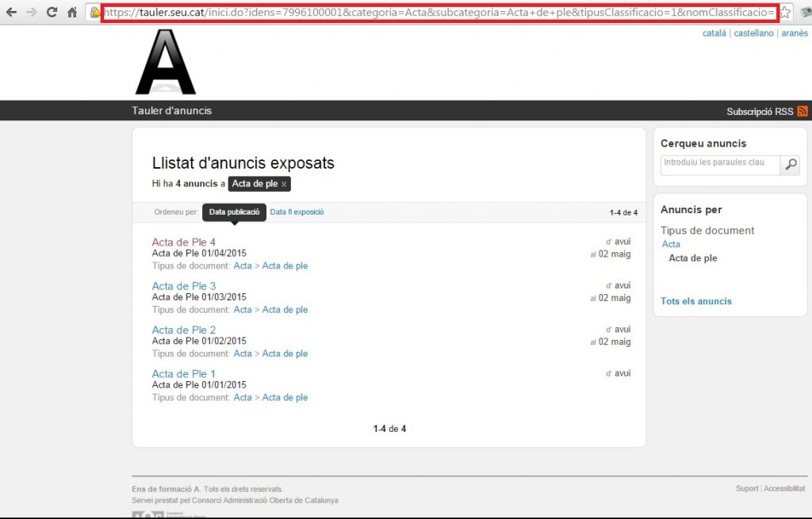Viewport: 812px width, 519px height.
Task: Click the browser back arrow
Action: [x=11, y=13]
